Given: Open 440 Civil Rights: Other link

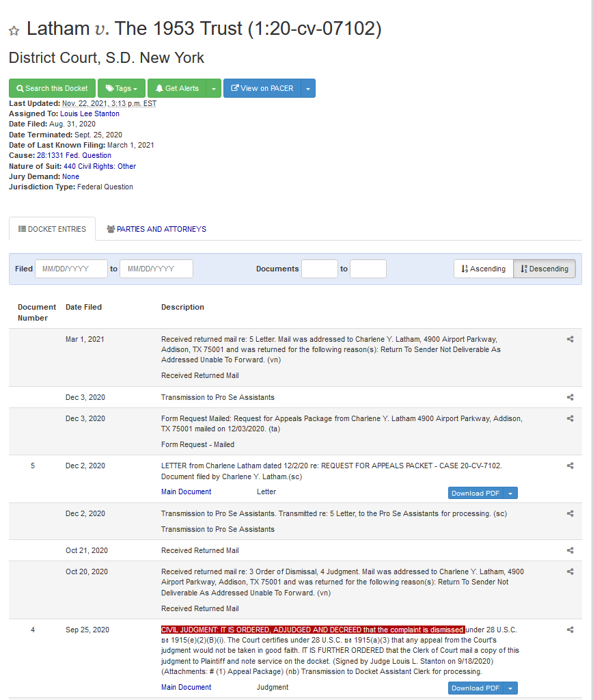Looking at the screenshot, I should [x=100, y=166].
